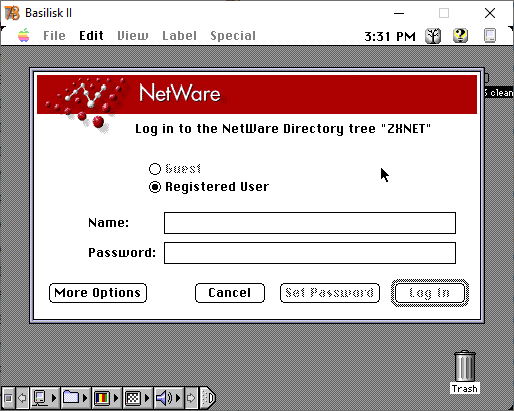Viewport: 514px width, 411px height.
Task: Minimize the Basilisk II window
Action: [x=399, y=13]
